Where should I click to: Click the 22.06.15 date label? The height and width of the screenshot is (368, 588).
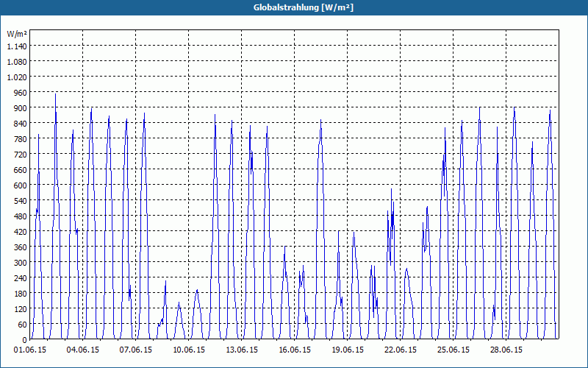tap(400, 350)
